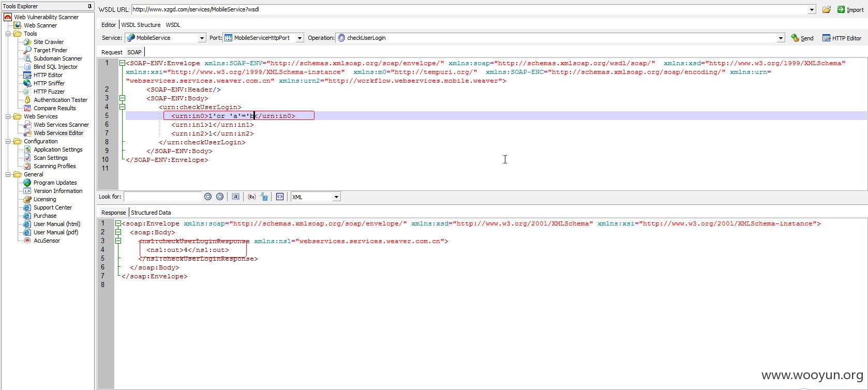Image resolution: width=868 pixels, height=390 pixels.
Task: Open the WSDL URL dropdown
Action: pos(812,9)
